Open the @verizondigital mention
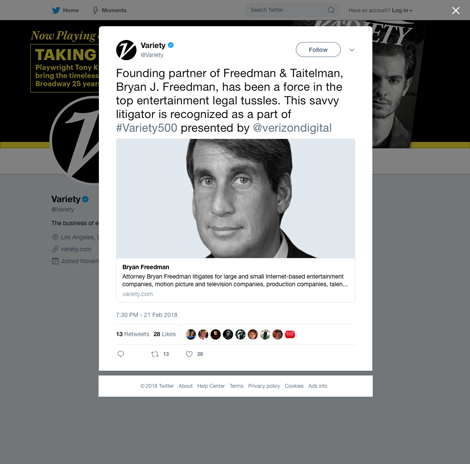The image size is (470, 464). [x=292, y=128]
